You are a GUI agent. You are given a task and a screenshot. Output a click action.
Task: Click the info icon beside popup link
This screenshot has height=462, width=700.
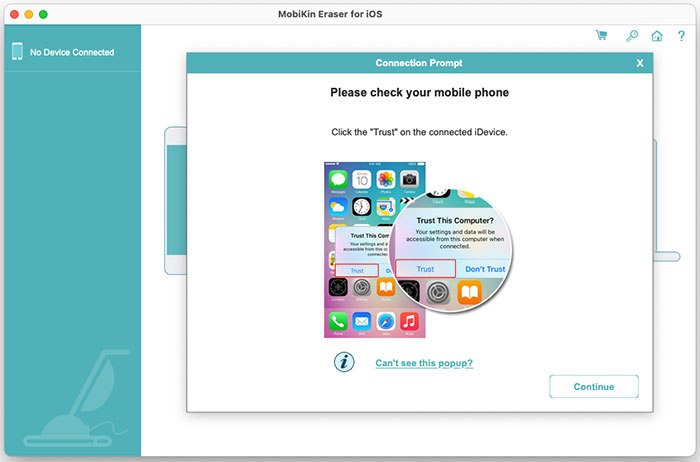click(344, 363)
